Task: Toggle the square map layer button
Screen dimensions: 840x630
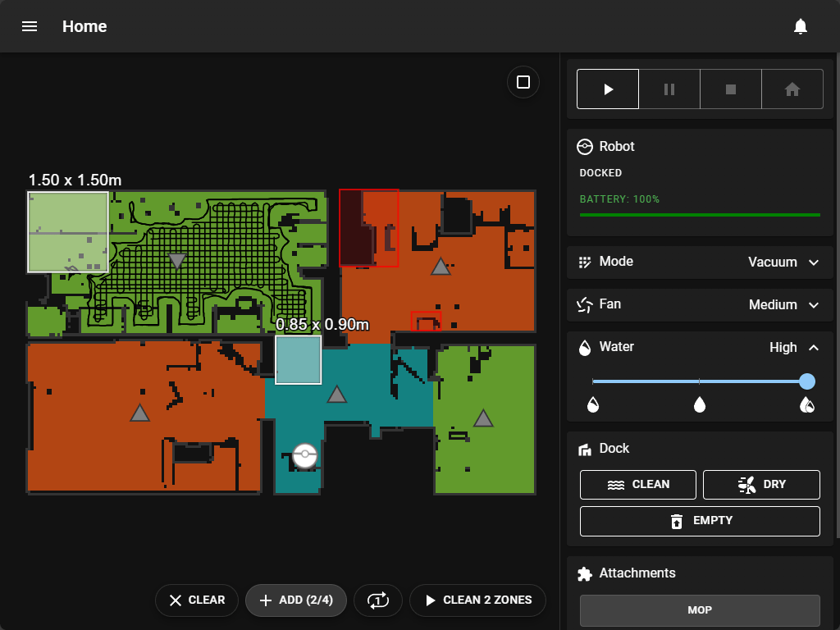Action: tap(523, 82)
